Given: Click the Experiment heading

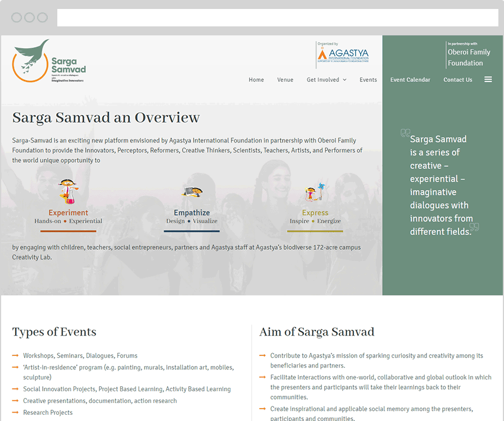Looking at the screenshot, I should [68, 213].
